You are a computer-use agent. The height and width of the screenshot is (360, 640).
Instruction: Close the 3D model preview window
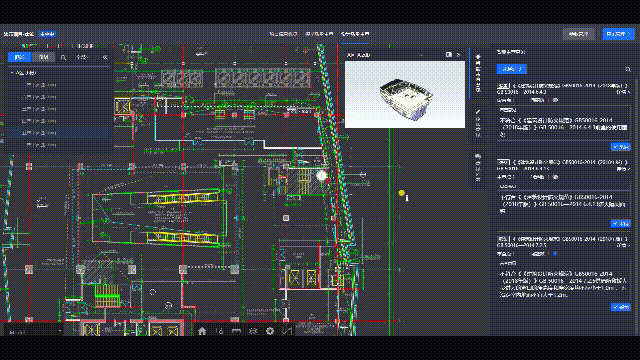(x=458, y=55)
